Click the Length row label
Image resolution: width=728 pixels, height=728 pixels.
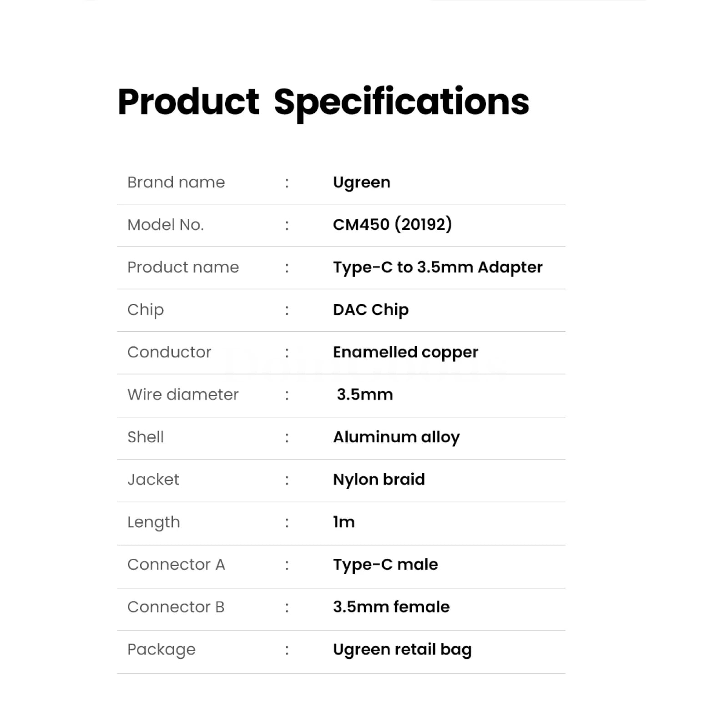(154, 522)
